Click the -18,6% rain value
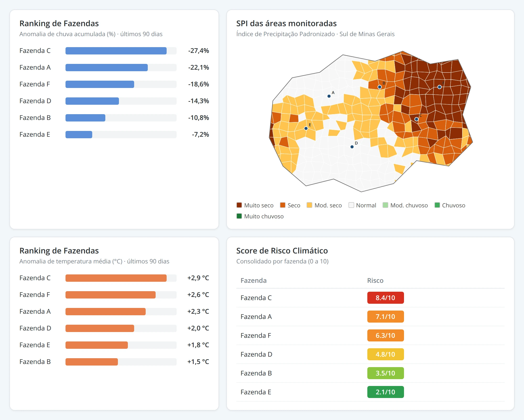This screenshot has height=420, width=524. click(199, 84)
